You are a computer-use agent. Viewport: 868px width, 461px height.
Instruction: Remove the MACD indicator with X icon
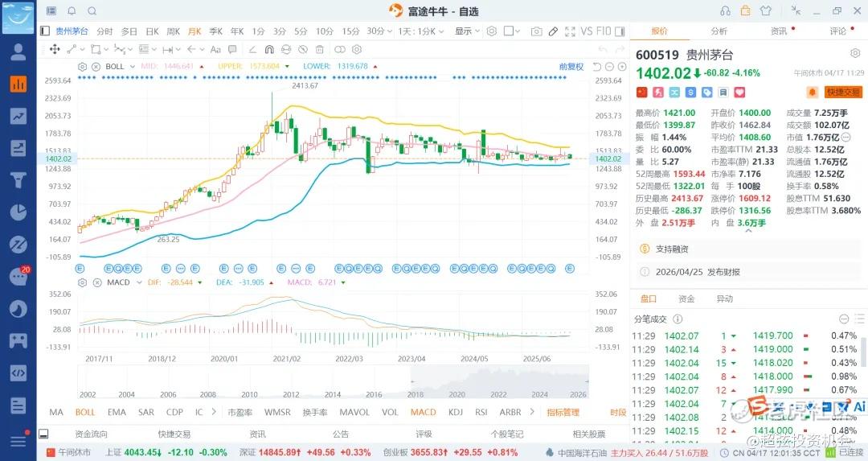(x=97, y=282)
